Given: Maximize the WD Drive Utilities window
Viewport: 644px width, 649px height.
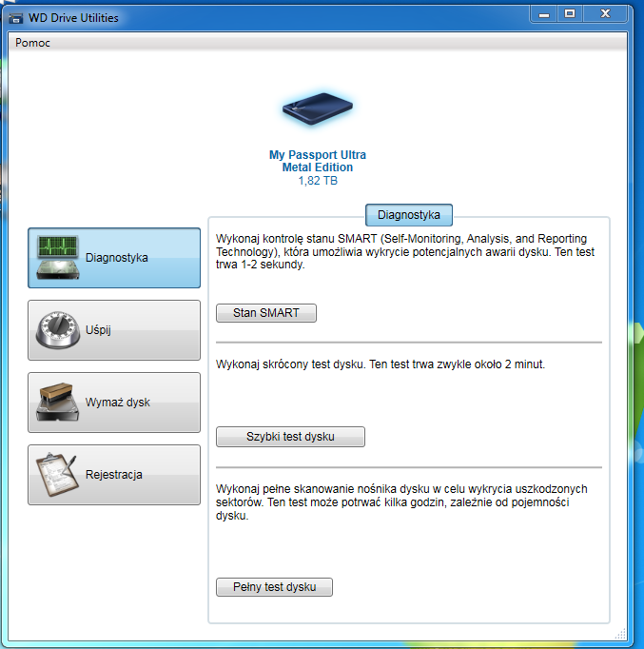Looking at the screenshot, I should pyautogui.click(x=570, y=14).
